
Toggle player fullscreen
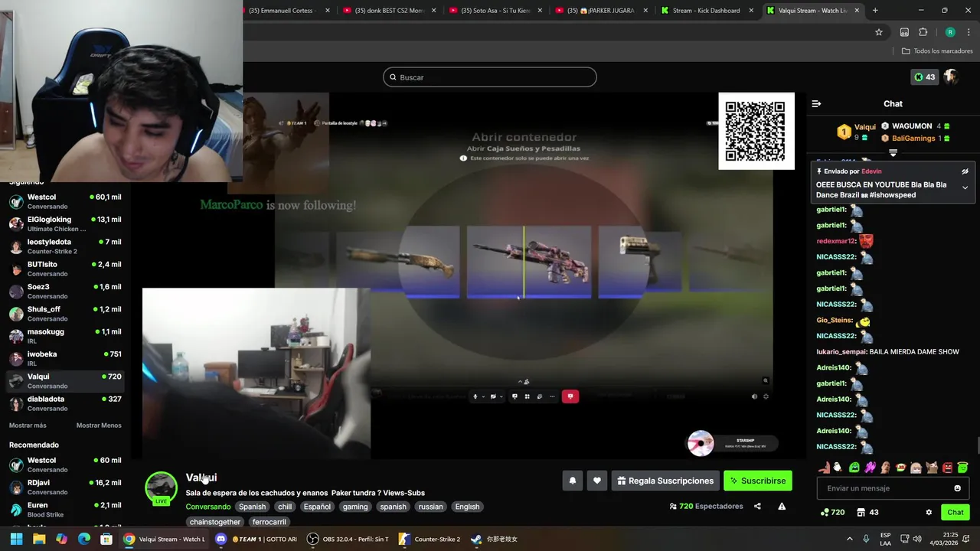[x=766, y=396]
